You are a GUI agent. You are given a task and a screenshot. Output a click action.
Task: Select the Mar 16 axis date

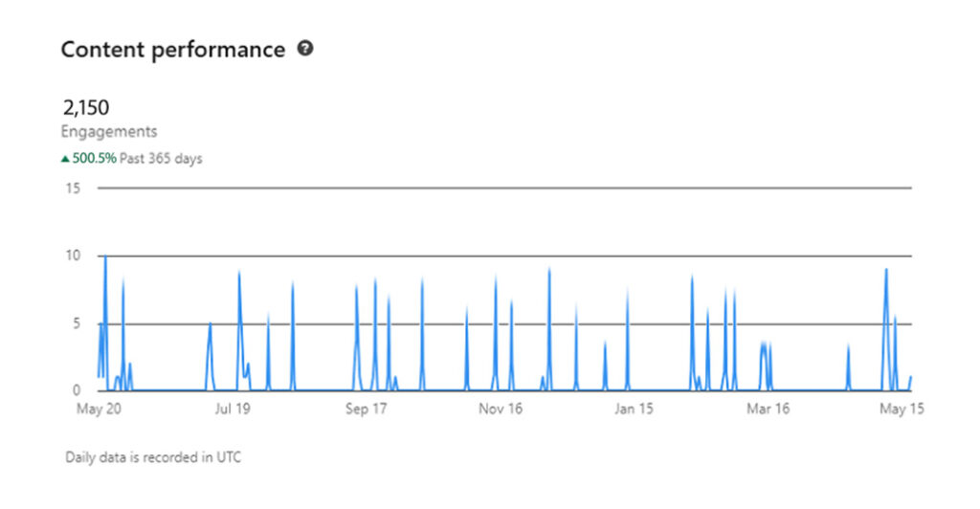pos(768,409)
